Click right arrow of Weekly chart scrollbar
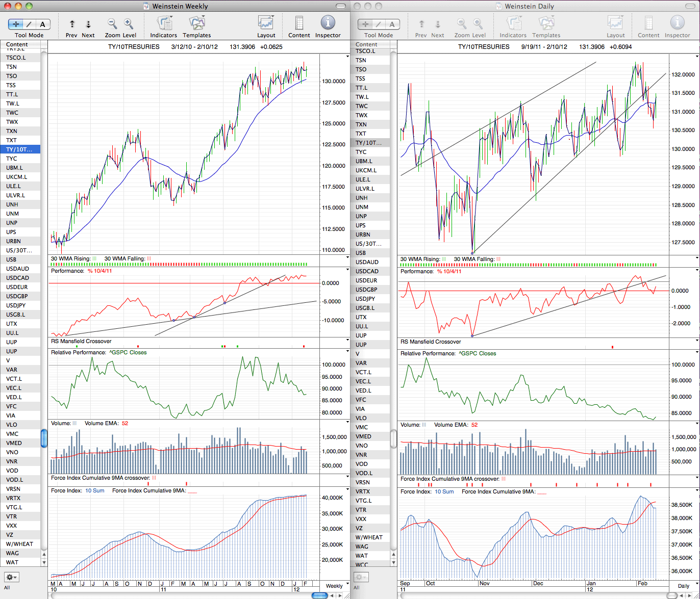 [x=341, y=595]
